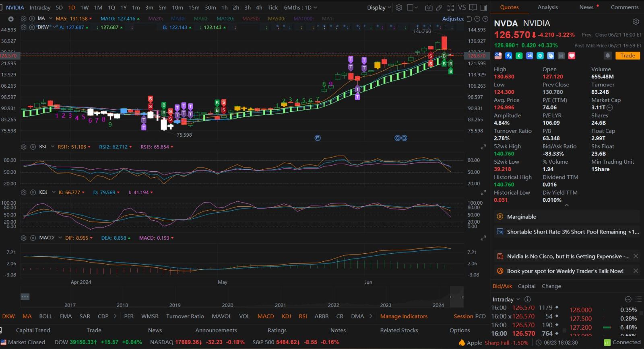Open order book list view icon

pyautogui.click(x=638, y=299)
